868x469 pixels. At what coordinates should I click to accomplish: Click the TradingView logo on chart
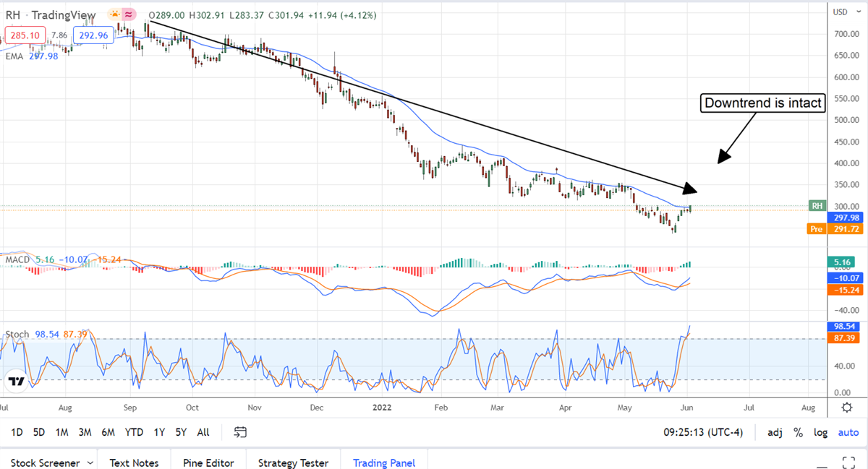(18, 380)
